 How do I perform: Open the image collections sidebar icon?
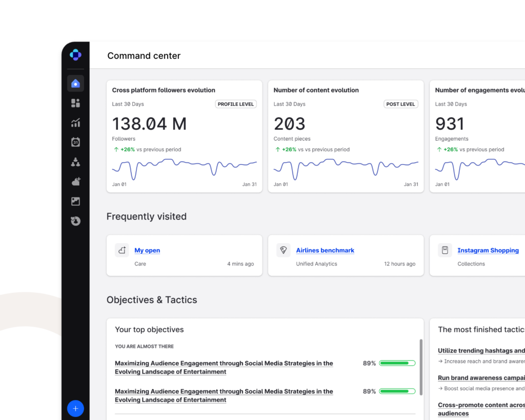point(75,202)
